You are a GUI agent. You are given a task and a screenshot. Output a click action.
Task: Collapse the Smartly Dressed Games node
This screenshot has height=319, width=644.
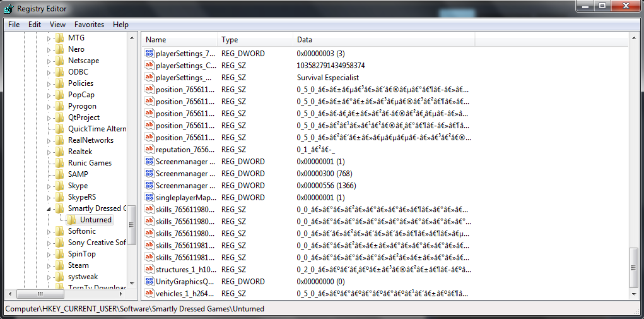[49, 209]
